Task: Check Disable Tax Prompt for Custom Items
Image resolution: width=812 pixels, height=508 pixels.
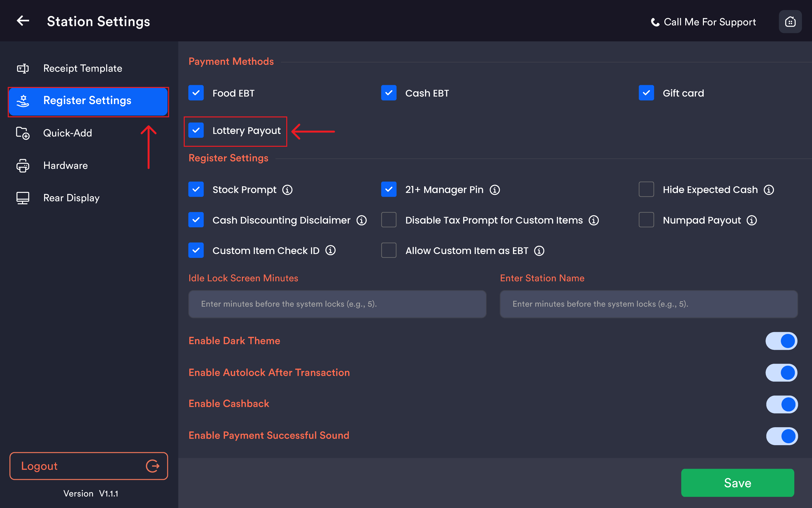Action: pyautogui.click(x=389, y=220)
